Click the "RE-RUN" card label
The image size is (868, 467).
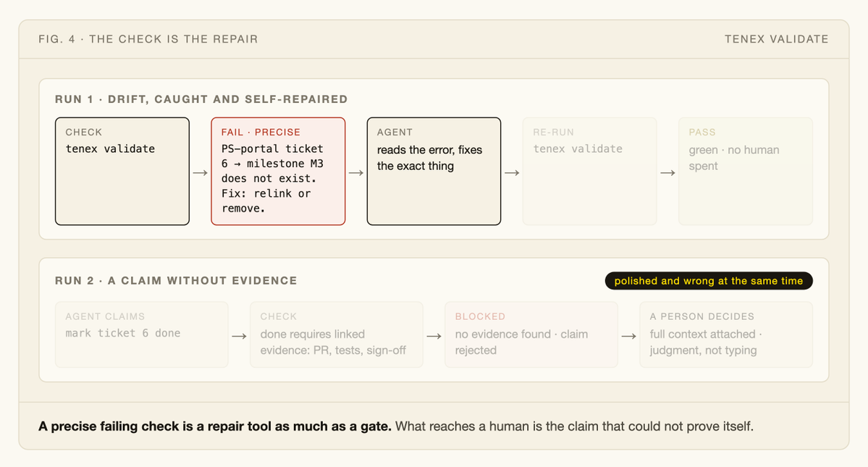(x=554, y=132)
